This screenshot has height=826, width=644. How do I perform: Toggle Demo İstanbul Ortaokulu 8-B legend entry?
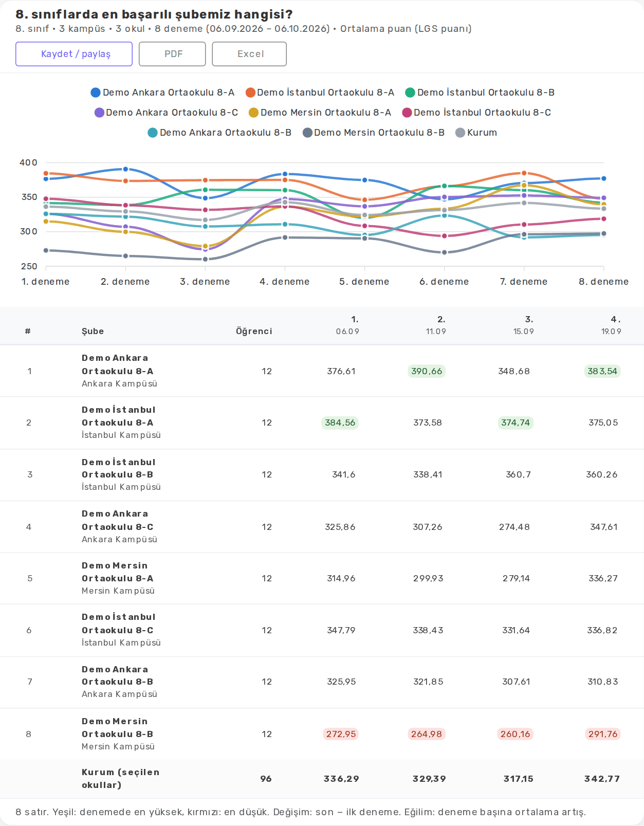click(x=480, y=93)
